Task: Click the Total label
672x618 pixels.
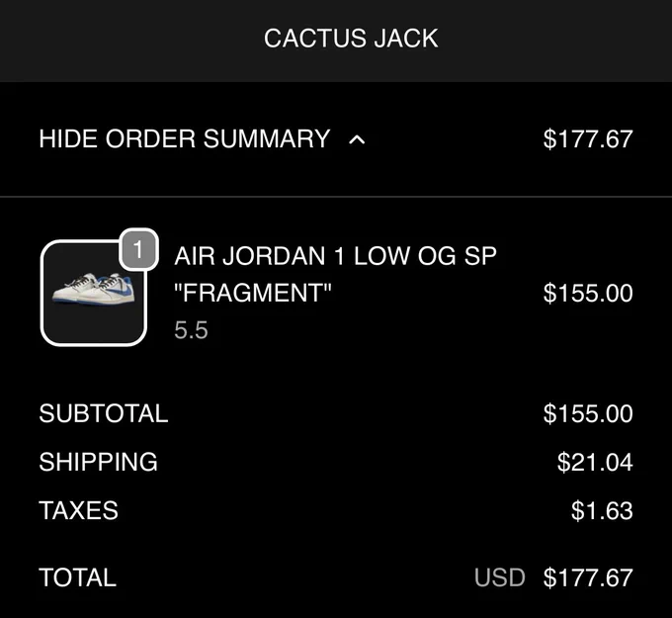Action: (x=77, y=577)
